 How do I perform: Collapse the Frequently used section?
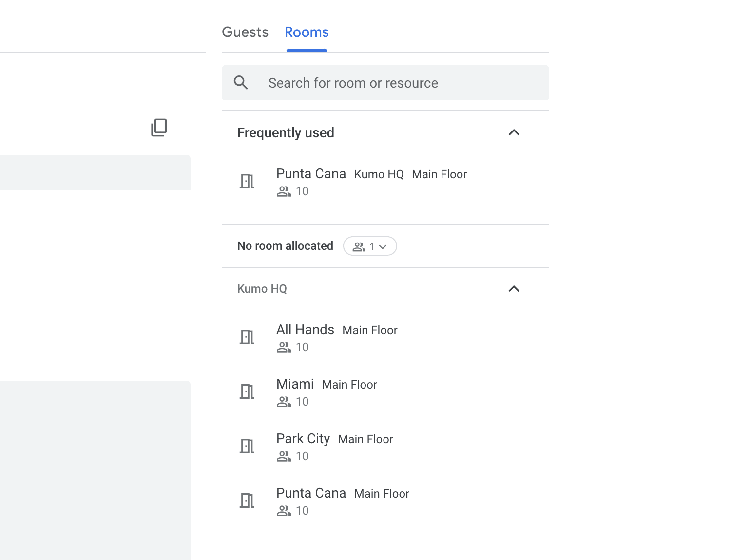(x=514, y=132)
